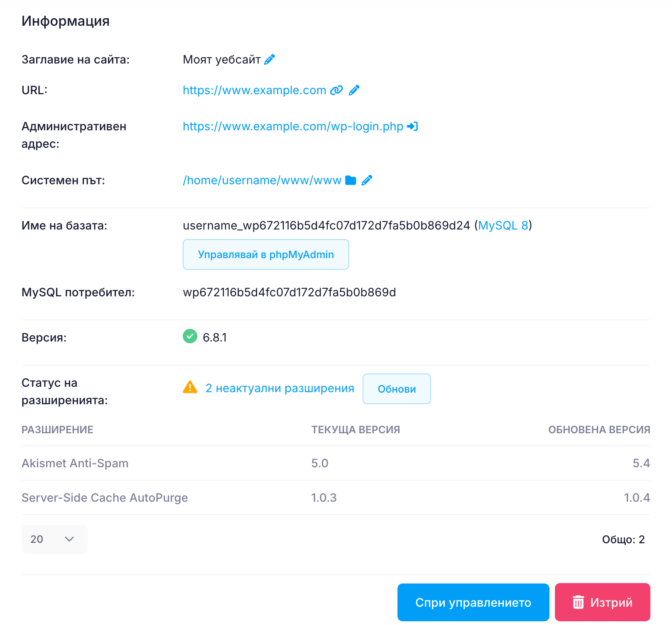Expand the rows-per-page 20 dropdown
Image resolution: width=672 pixels, height=625 pixels.
click(x=54, y=539)
